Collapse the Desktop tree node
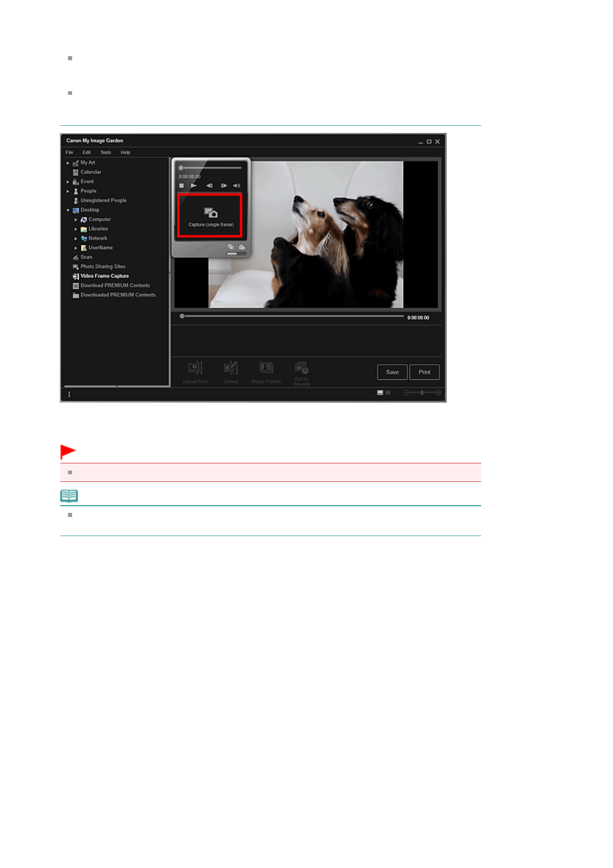 pos(68,210)
